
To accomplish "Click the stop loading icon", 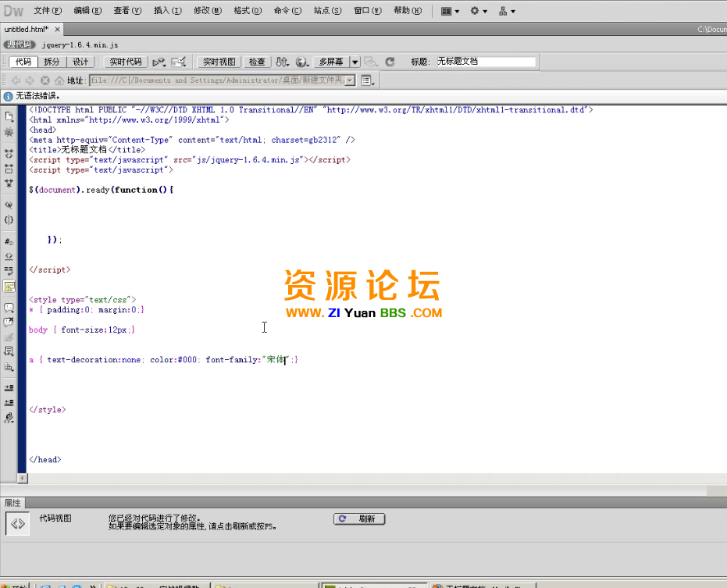I will point(45,80).
